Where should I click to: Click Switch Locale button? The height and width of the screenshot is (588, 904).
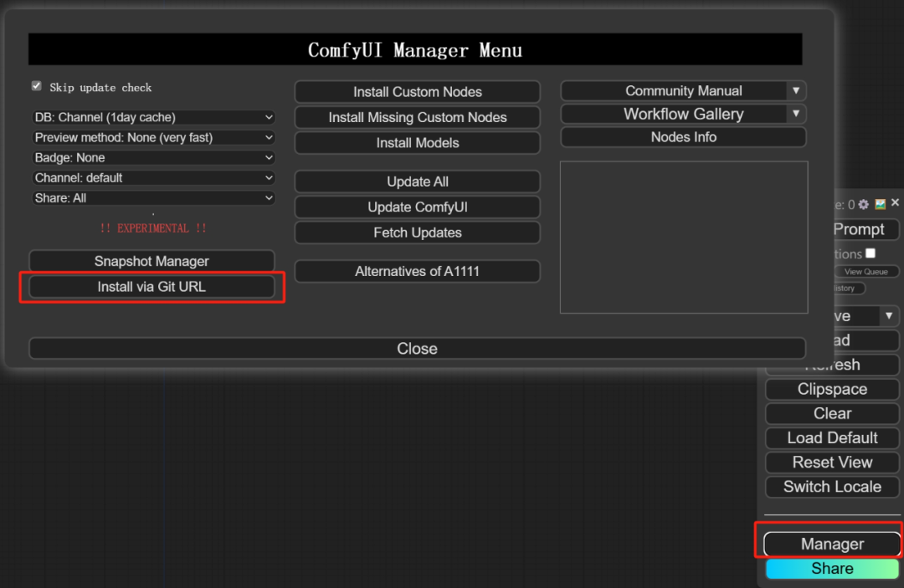click(x=832, y=487)
